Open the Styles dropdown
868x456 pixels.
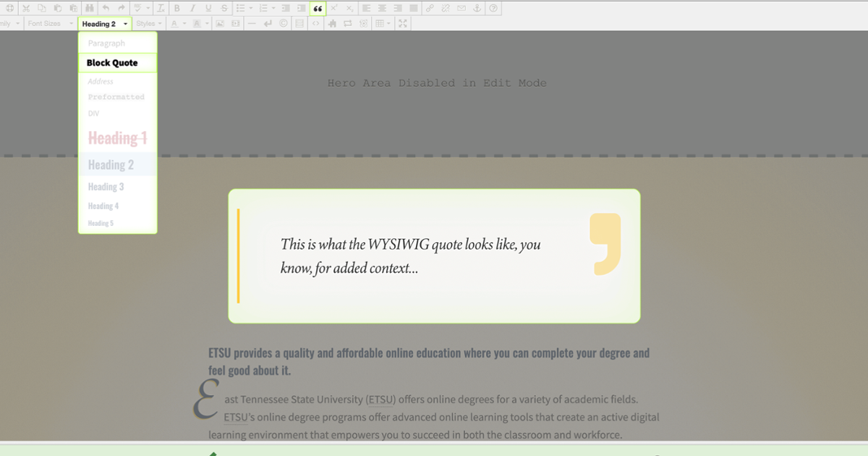click(x=148, y=23)
